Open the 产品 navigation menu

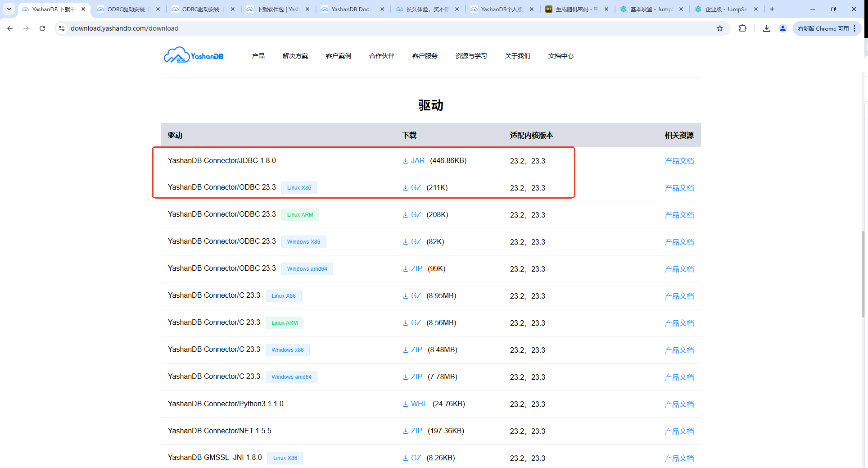click(x=258, y=56)
